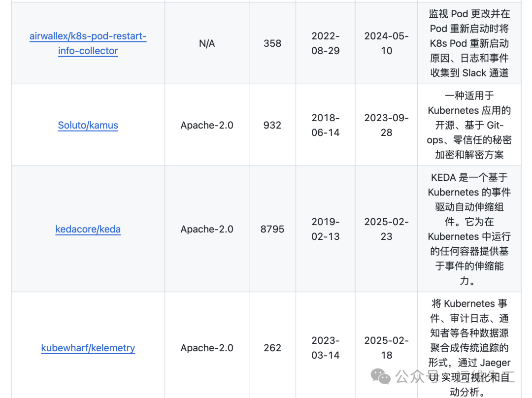The height and width of the screenshot is (398, 532).
Task: Click the star count 262
Action: pos(272,348)
